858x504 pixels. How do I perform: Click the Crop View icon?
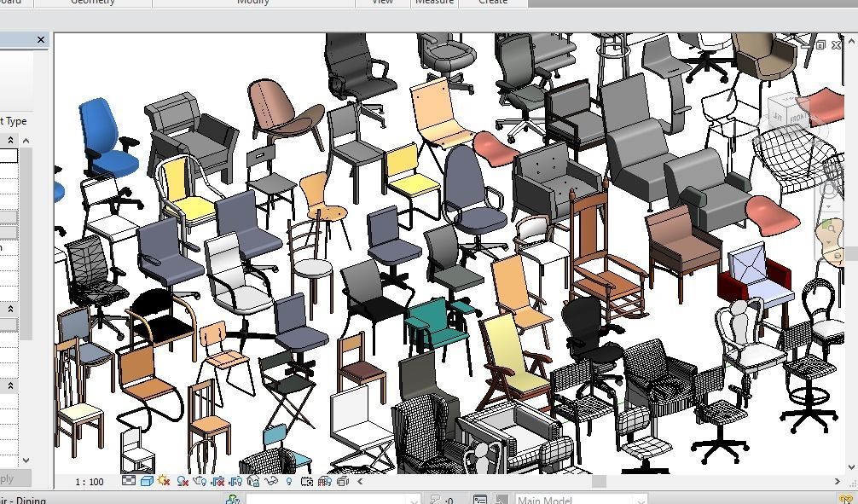218,481
